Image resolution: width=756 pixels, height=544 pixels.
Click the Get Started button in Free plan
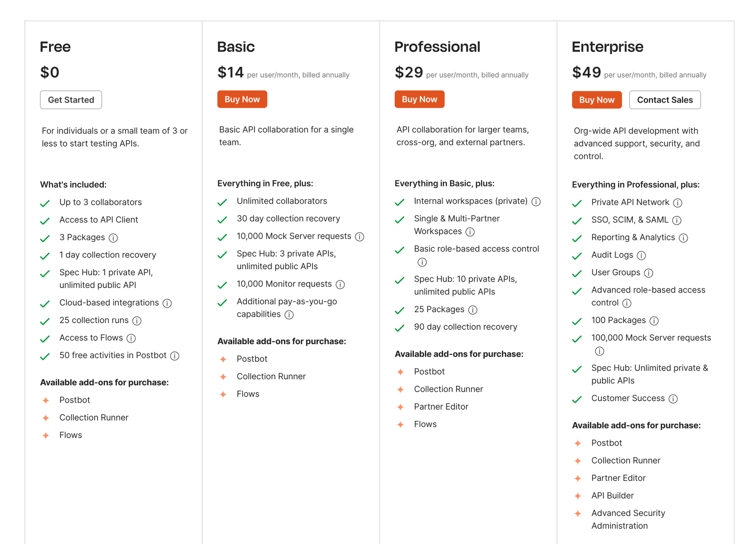(x=71, y=100)
